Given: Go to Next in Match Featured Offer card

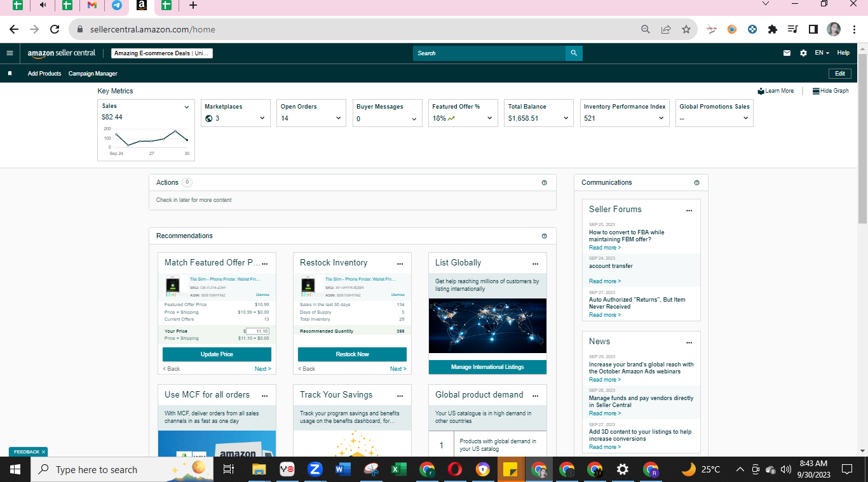Looking at the screenshot, I should [263, 369].
